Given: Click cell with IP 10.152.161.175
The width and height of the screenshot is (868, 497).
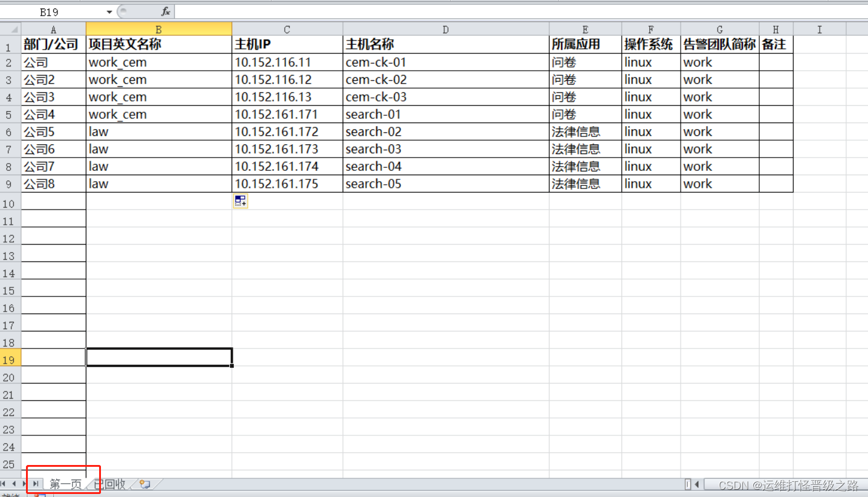Looking at the screenshot, I should coord(287,184).
